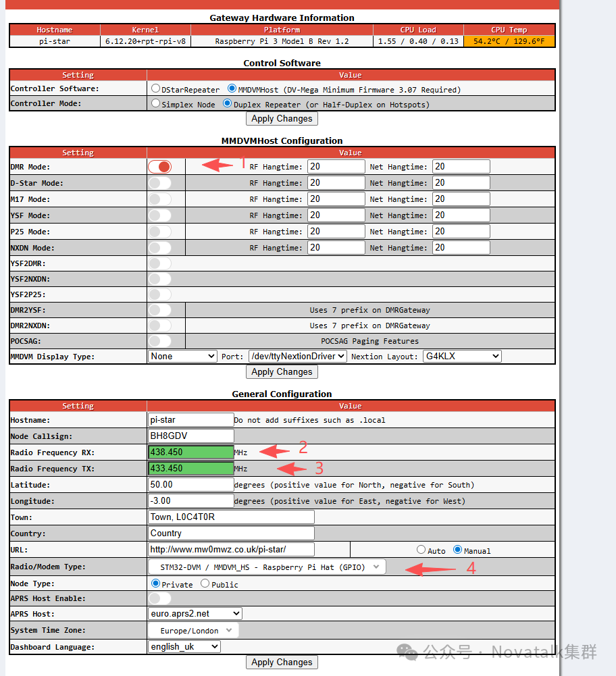Image resolution: width=616 pixels, height=676 pixels.
Task: Edit Node Callsign field
Action: [x=190, y=436]
